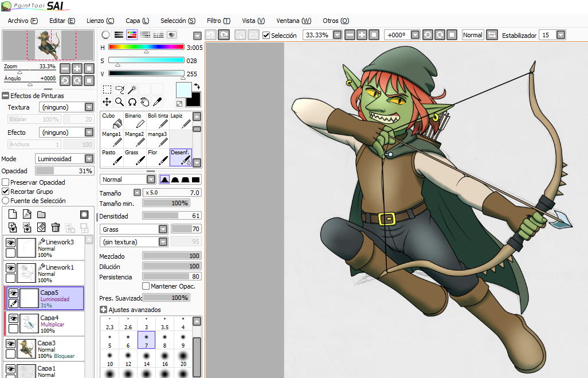Clear the layer with eraser icon
Image resolution: width=588 pixels, height=378 pixels.
41,227
